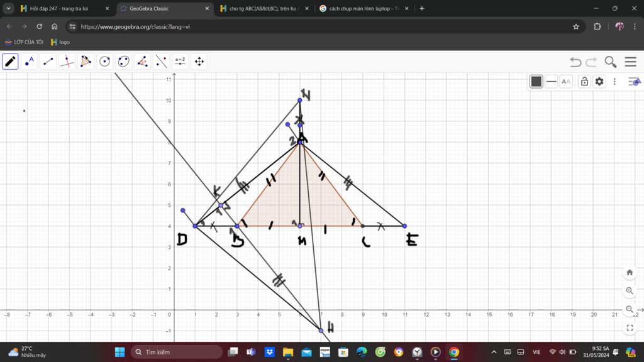Select the Move Graphics View tool
This screenshot has height=362, width=644.
point(199,62)
